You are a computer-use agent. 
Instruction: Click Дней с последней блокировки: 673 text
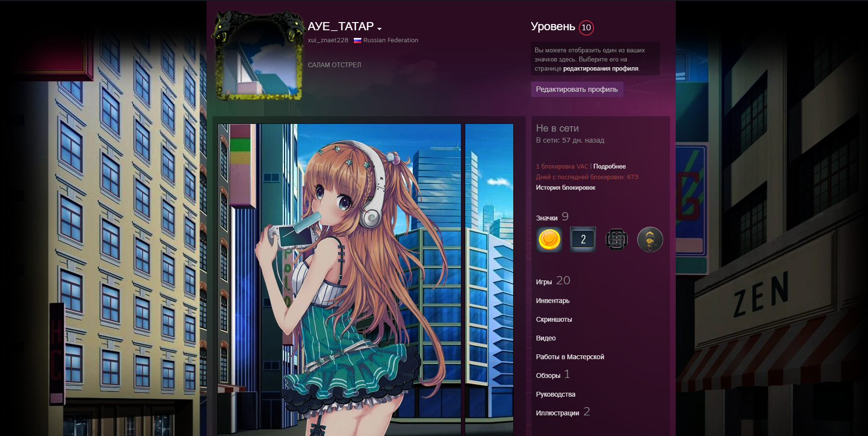click(587, 177)
